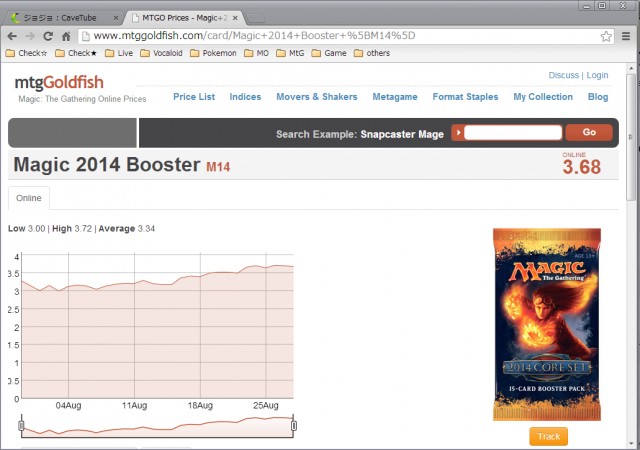Open the Check☆ bookmark folder
Screen dimensions: 640x450
(27, 53)
